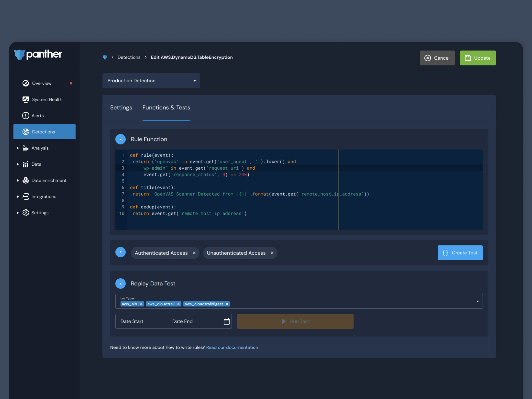Click code line def dedup(event)
Screen dimensions: 532x399
(153, 207)
